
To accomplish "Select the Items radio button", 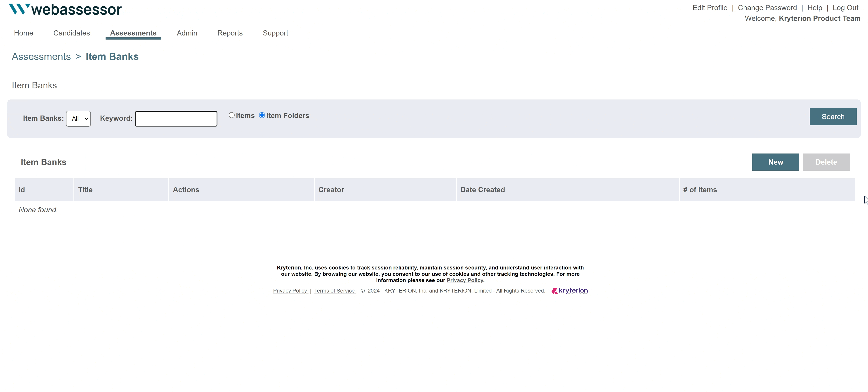I will [x=231, y=115].
